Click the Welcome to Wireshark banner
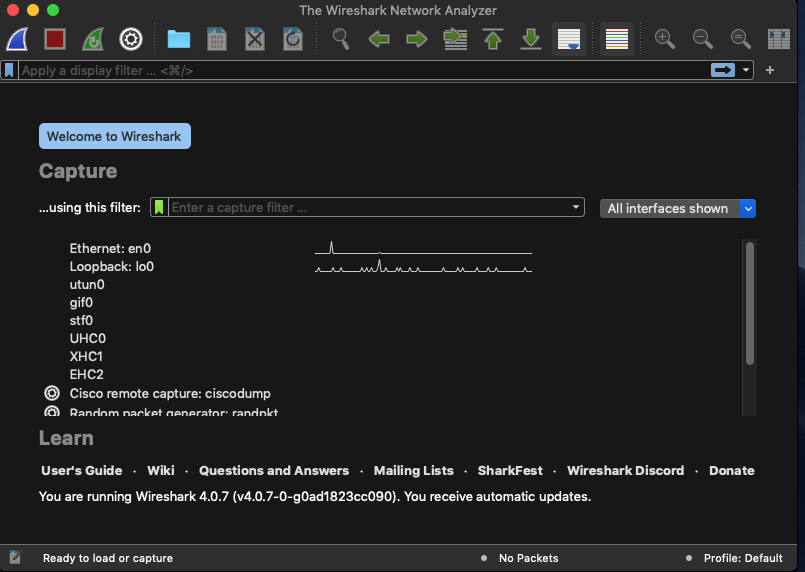Screen dimensions: 805x572 114,136
